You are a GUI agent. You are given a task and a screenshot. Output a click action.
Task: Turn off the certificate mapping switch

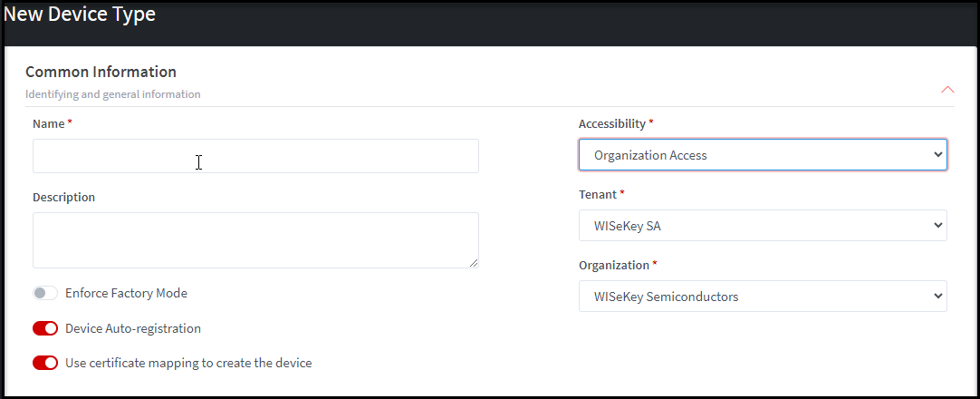click(x=45, y=363)
